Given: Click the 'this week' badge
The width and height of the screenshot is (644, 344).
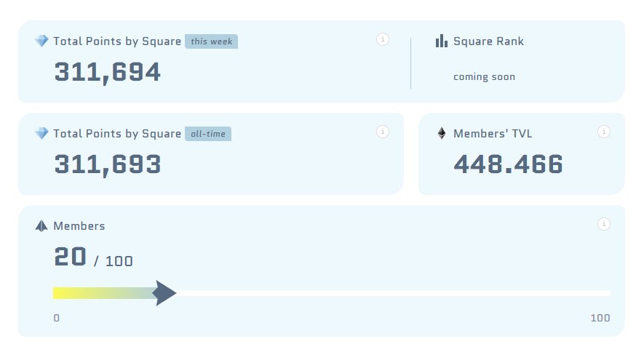Looking at the screenshot, I should point(211,41).
